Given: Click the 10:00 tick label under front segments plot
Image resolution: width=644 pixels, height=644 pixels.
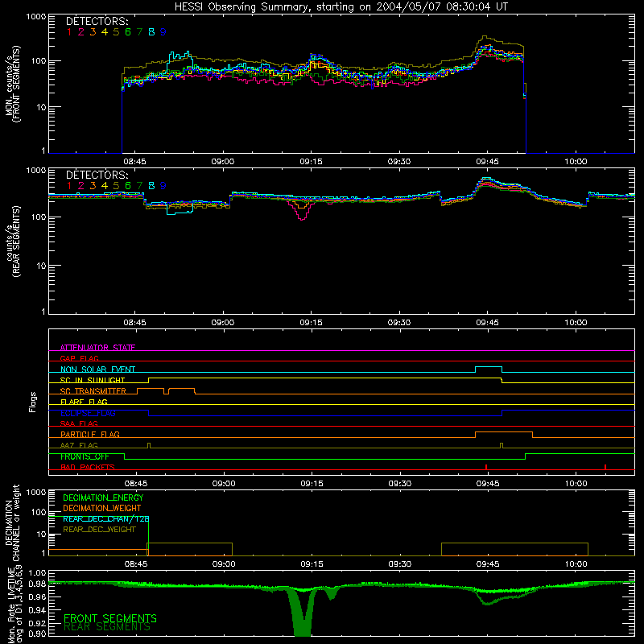Looking at the screenshot, I should click(576, 162).
